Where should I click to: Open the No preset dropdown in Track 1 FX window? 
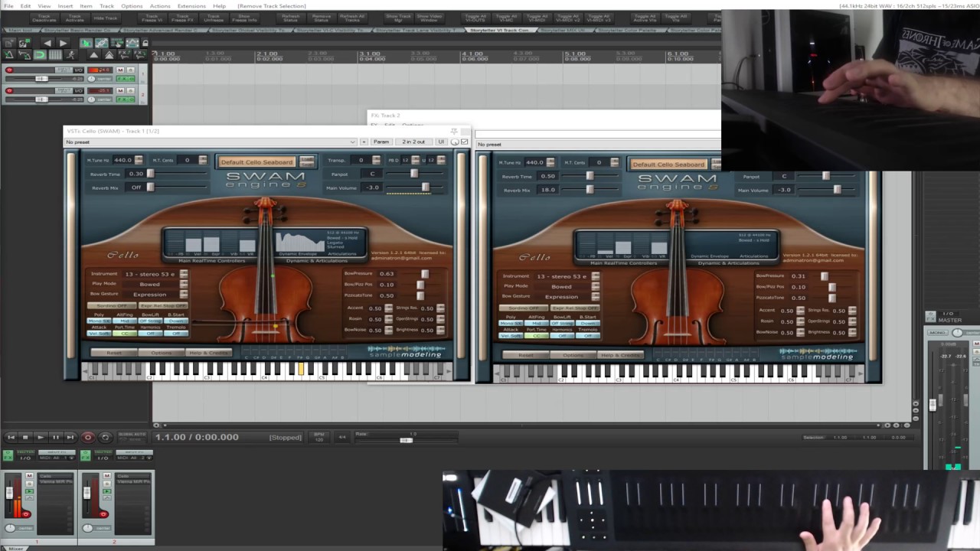click(x=211, y=142)
